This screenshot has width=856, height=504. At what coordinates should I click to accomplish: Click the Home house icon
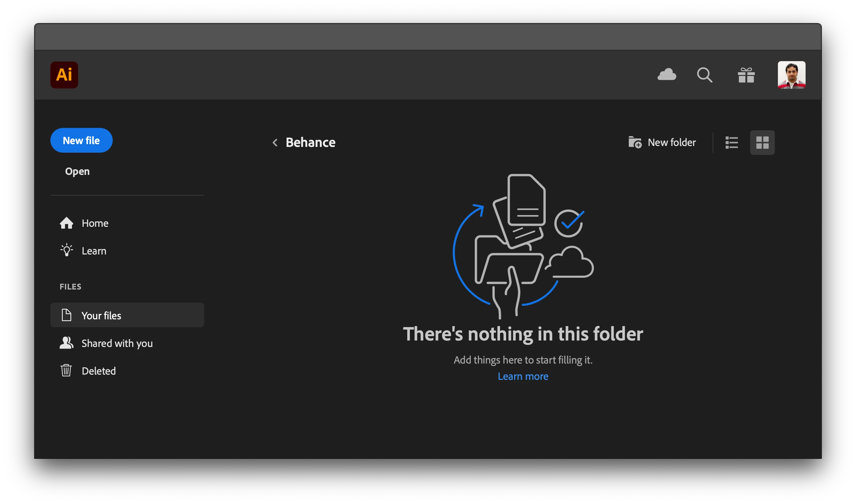pyautogui.click(x=67, y=223)
